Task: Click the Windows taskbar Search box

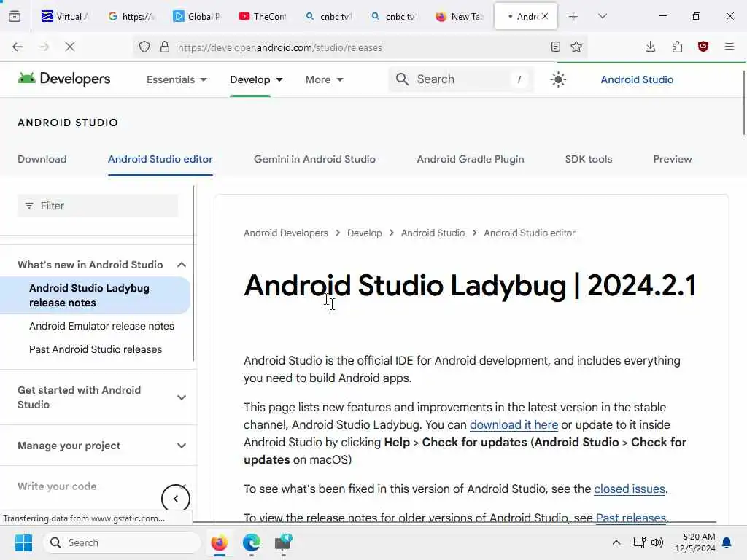Action: coord(122,542)
